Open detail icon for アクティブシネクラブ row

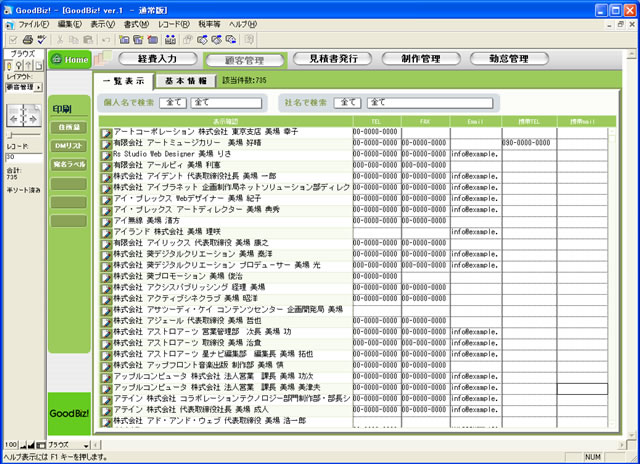coord(106,300)
